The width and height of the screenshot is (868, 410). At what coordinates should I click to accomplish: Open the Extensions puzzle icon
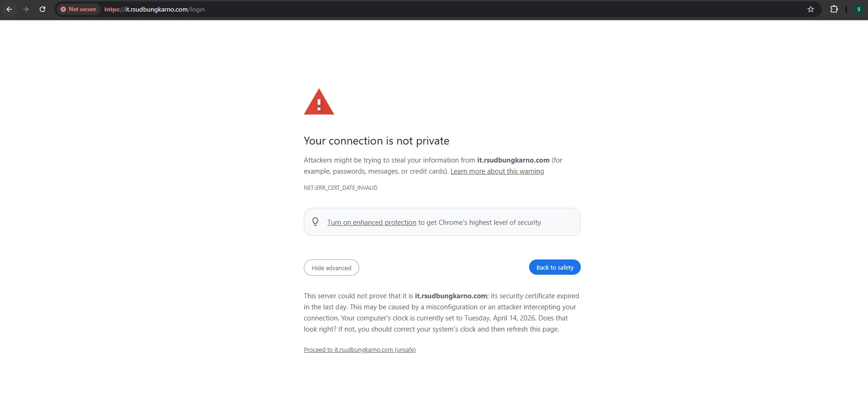pos(834,9)
